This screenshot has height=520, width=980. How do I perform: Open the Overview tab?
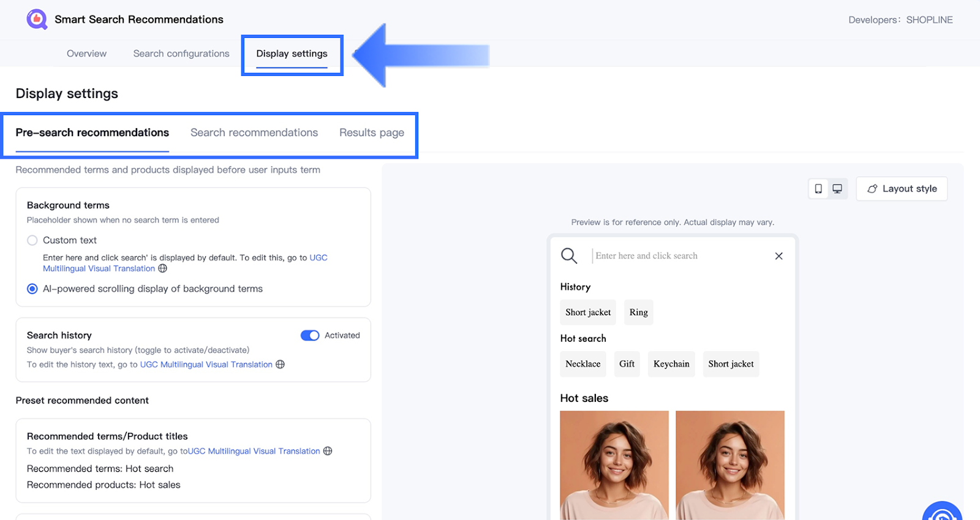[86, 53]
